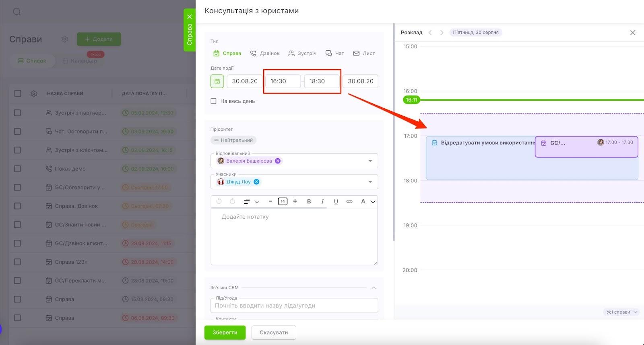This screenshot has width=644, height=345.
Task: Click phone icon in Показ демо row
Action: point(49,169)
